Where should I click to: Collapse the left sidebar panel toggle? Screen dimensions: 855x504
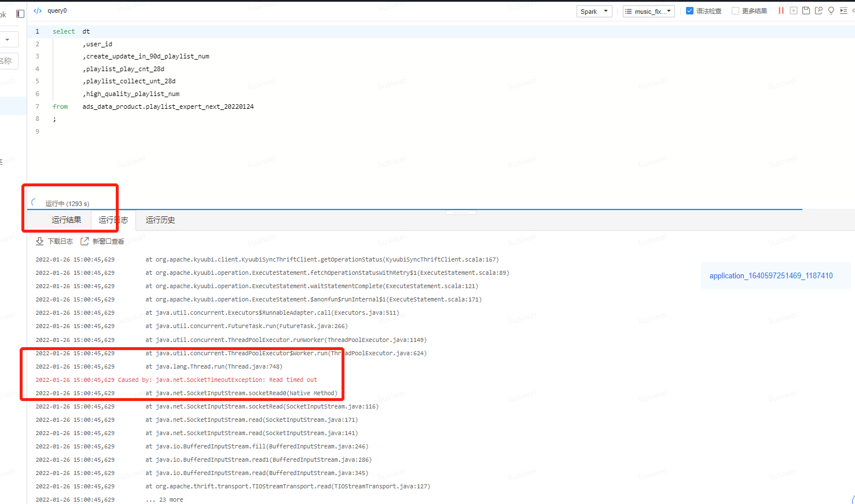coord(20,13)
